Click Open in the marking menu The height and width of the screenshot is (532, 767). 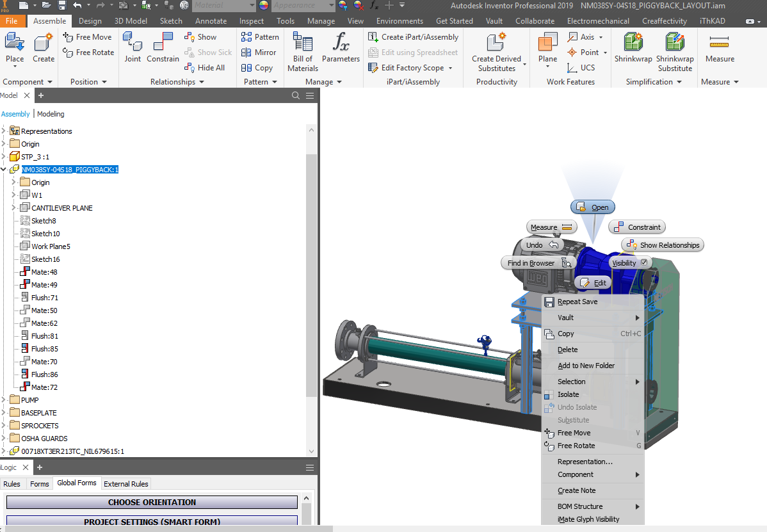click(x=593, y=207)
